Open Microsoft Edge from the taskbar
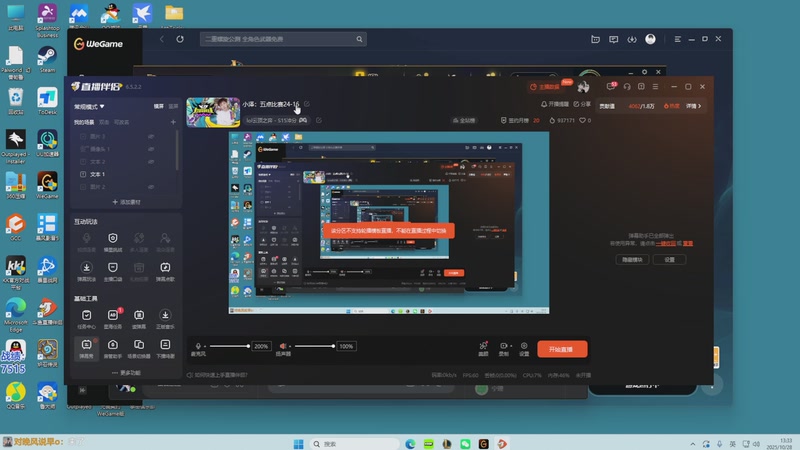The width and height of the screenshot is (800, 450). (410, 444)
